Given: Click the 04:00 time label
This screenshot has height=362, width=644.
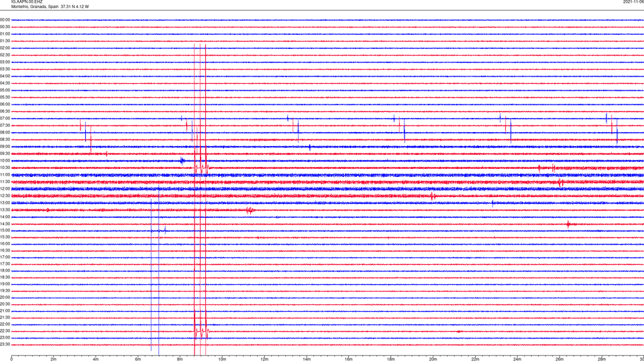Looking at the screenshot, I should click(5, 76).
